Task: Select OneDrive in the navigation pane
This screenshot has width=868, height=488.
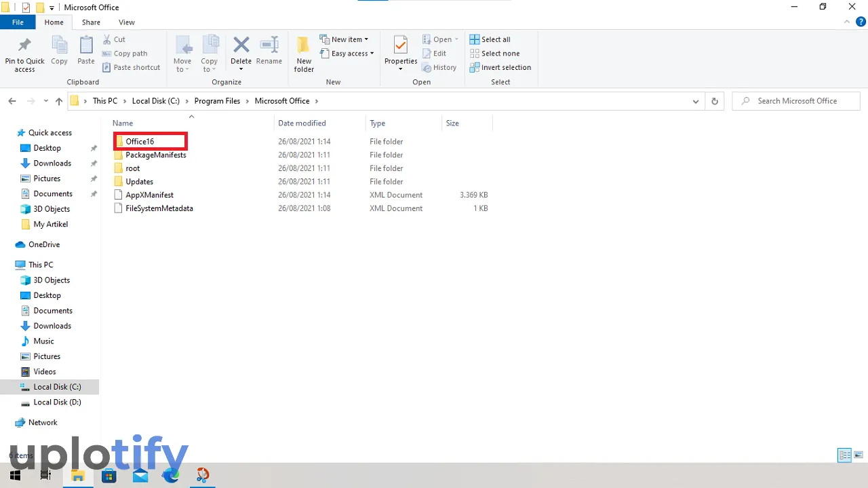Action: (38, 244)
